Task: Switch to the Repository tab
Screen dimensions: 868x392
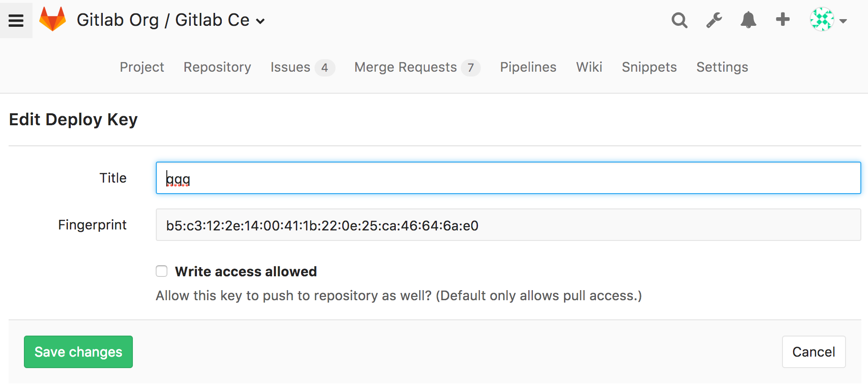Action: (217, 67)
